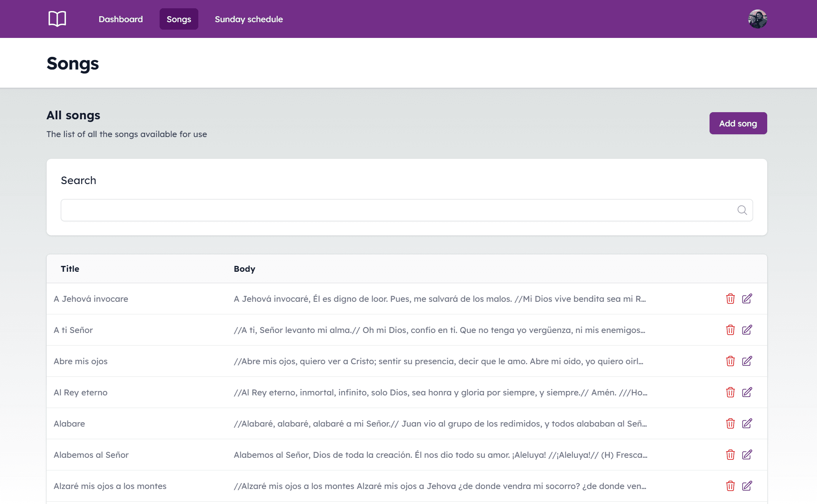Click the book logo in the navbar
Screen dimensions: 817x504
point(57,19)
